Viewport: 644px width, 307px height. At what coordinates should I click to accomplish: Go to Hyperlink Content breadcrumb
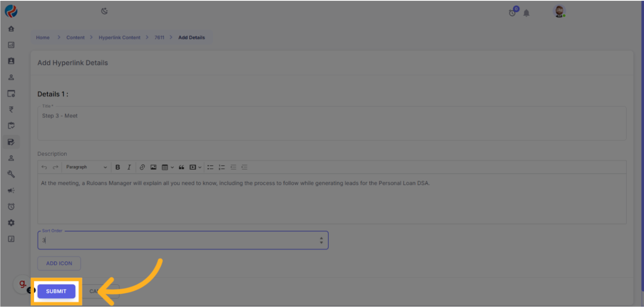(119, 37)
